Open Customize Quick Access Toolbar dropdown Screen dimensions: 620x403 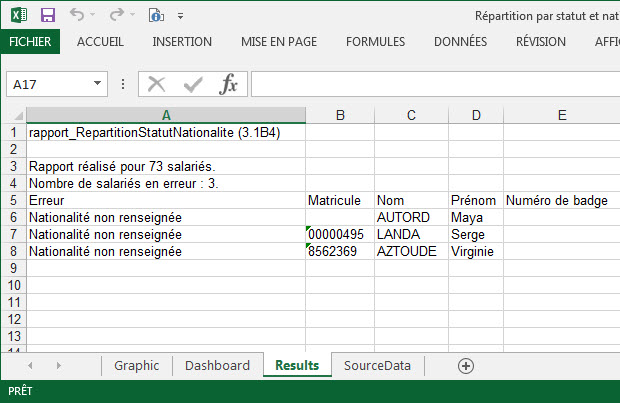click(181, 16)
